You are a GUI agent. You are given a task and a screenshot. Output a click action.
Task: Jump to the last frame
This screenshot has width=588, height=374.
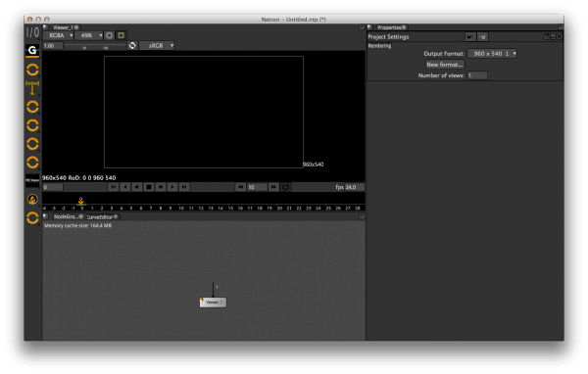pos(184,187)
